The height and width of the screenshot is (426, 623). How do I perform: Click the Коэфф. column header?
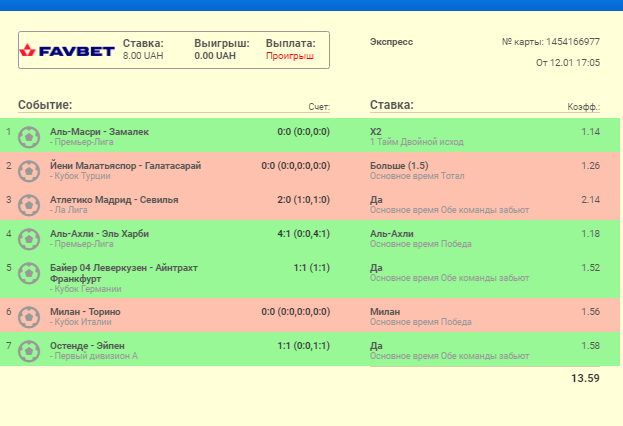coord(583,107)
